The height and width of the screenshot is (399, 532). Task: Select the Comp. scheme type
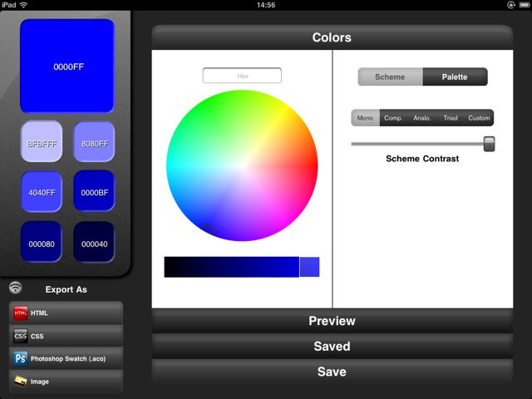point(393,118)
